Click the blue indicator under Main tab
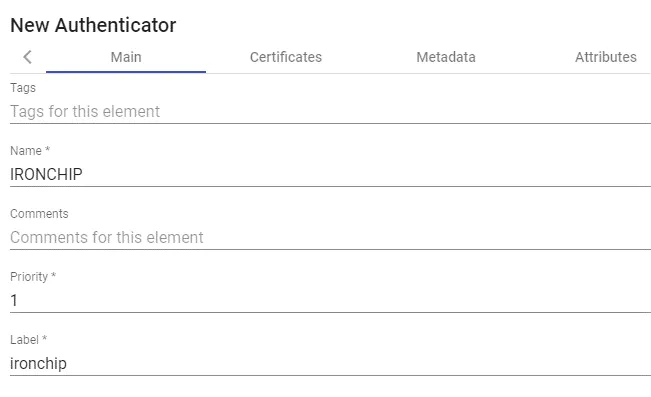 [126, 72]
